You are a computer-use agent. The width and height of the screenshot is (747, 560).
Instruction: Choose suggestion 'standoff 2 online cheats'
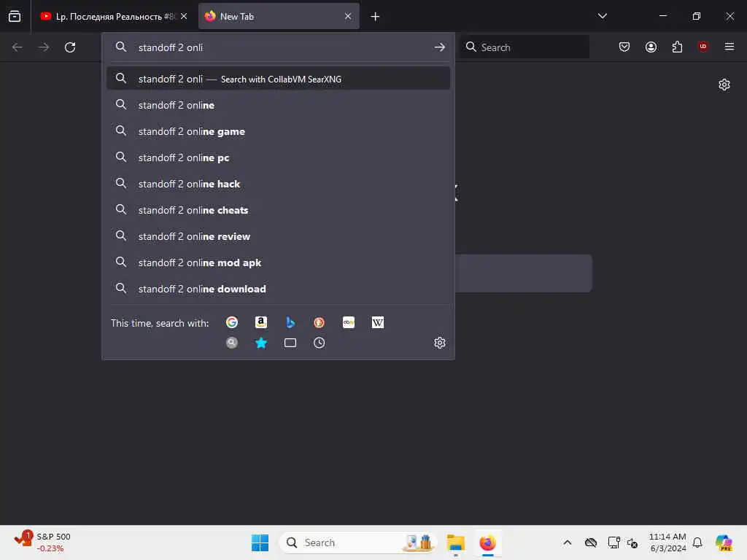[x=278, y=210]
